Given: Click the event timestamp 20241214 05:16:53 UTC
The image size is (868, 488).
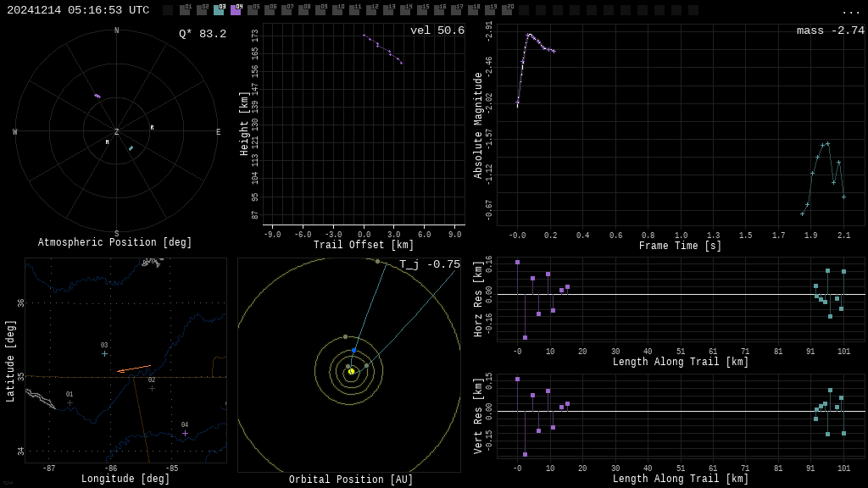Looking at the screenshot, I should pos(78,10).
